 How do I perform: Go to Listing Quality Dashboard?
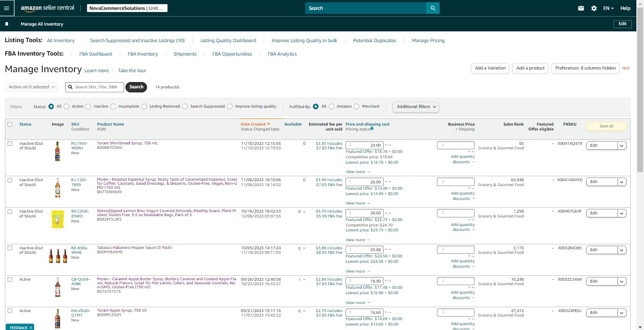point(228,40)
